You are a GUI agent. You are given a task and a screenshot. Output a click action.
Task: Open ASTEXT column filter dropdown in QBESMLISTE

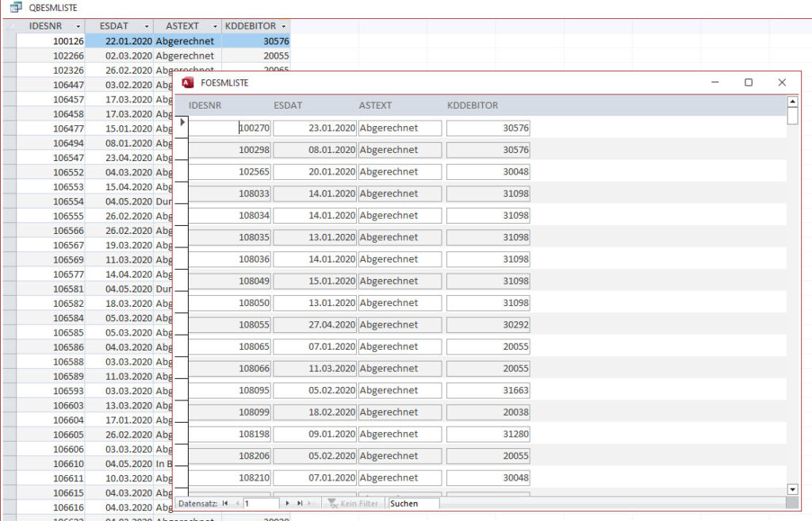click(x=215, y=26)
